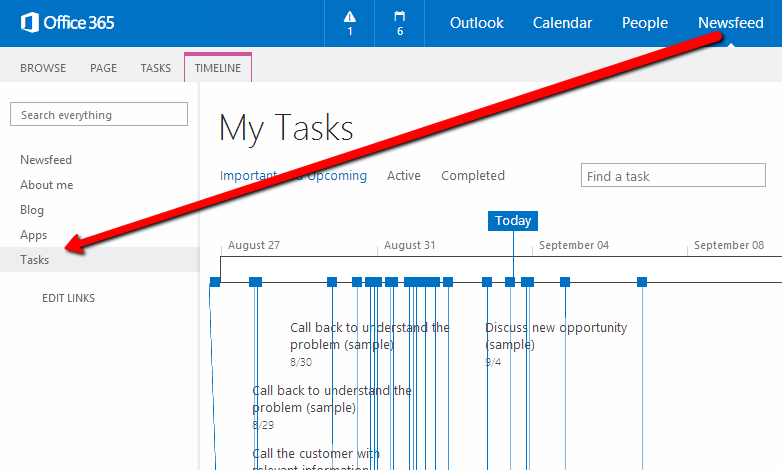Switch to the PAGE ribbon tab

coord(103,68)
